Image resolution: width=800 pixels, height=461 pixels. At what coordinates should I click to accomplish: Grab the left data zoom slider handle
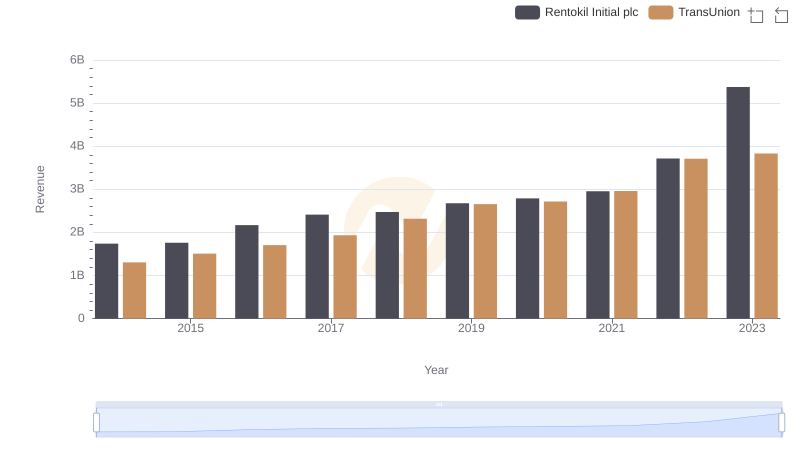96,423
